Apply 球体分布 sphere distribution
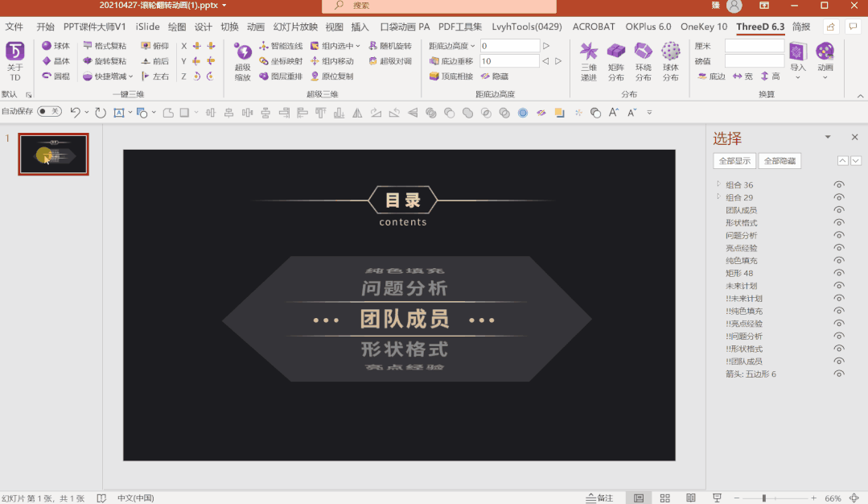This screenshot has width=868, height=504. click(670, 61)
